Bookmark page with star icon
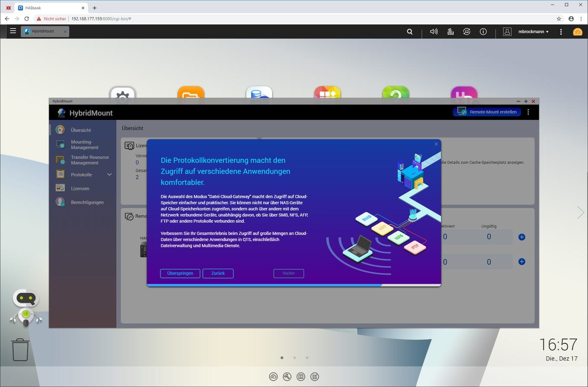588x387 pixels. coord(559,19)
